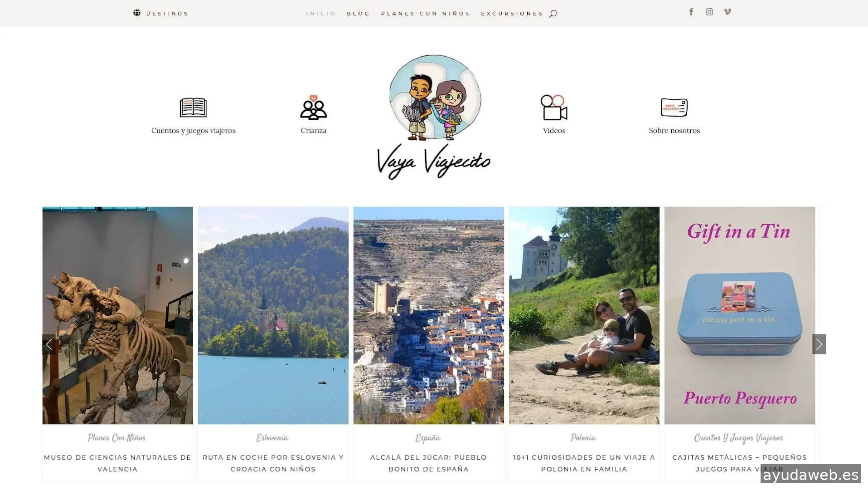Click the open book Cuentos icon
Screen dimensions: 868x490
coord(193,108)
